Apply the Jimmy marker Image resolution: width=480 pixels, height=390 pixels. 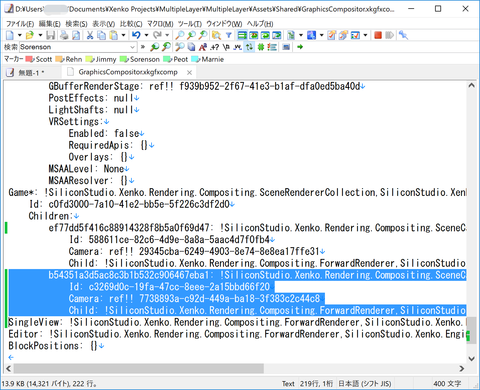tap(101, 59)
